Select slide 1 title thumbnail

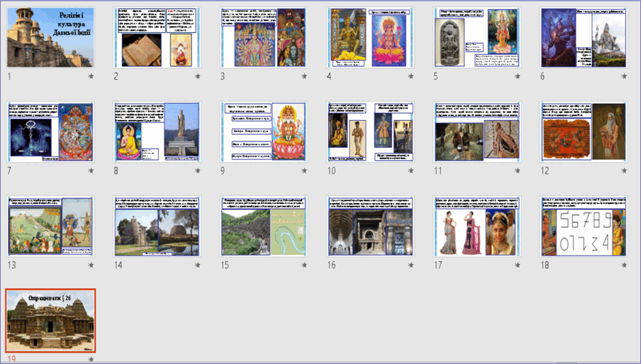(x=50, y=37)
